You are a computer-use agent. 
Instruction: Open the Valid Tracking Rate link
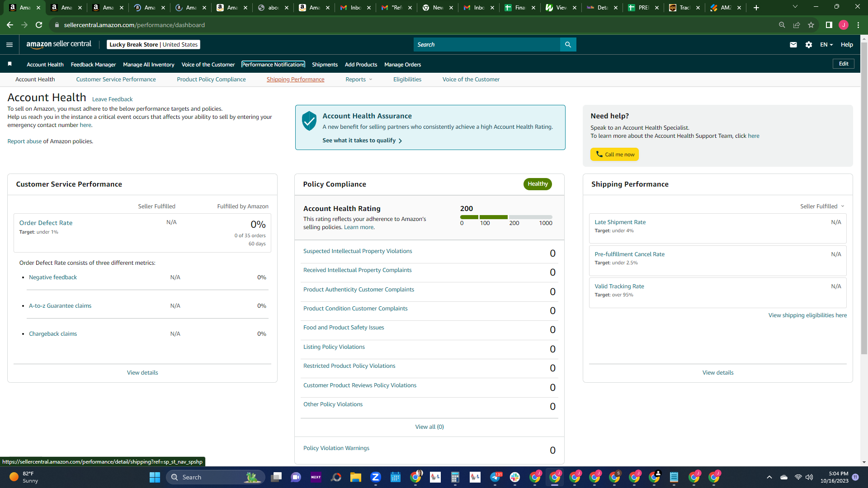pyautogui.click(x=619, y=286)
